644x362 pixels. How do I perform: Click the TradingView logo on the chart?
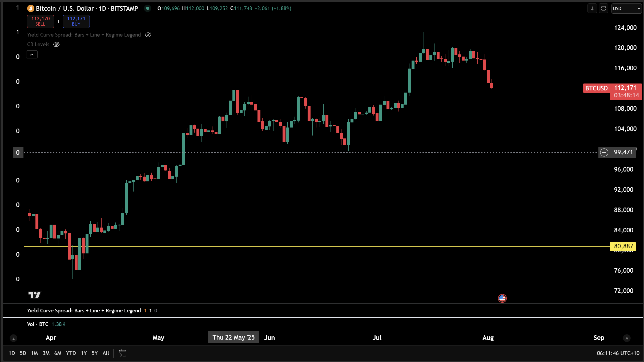pos(34,295)
